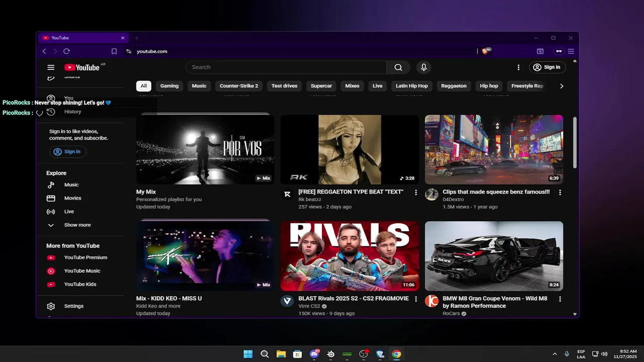Open the YouTube guide hamburger menu

point(51,67)
